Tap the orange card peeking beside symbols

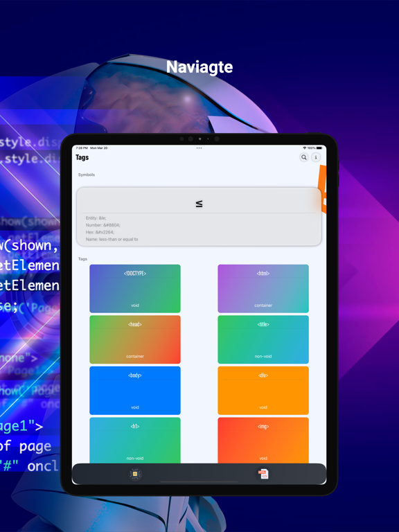323,189
